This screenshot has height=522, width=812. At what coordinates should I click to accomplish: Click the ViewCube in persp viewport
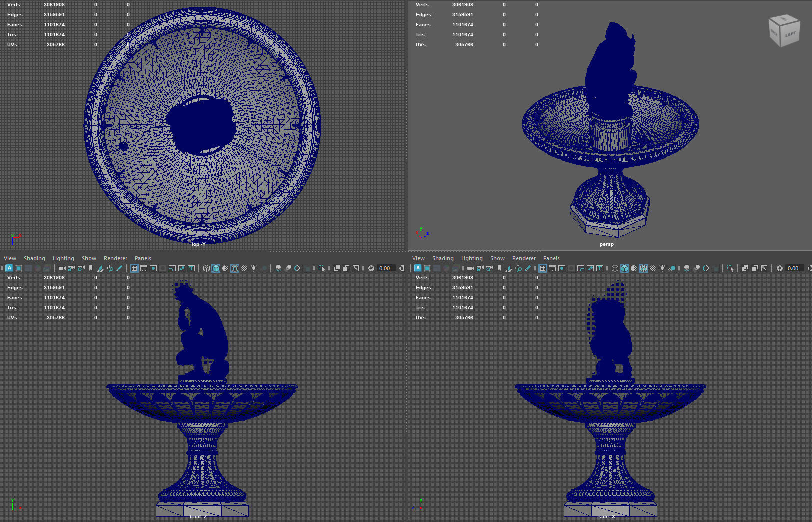tap(784, 31)
